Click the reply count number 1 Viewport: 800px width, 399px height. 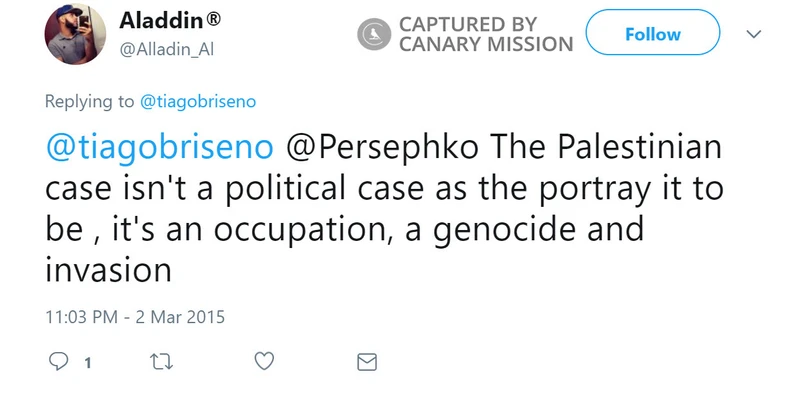point(88,363)
